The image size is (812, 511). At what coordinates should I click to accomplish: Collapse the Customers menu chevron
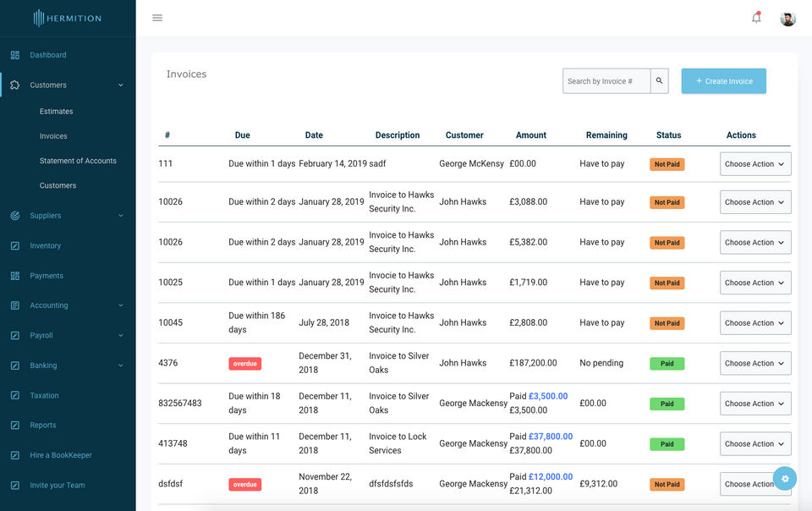(x=121, y=85)
